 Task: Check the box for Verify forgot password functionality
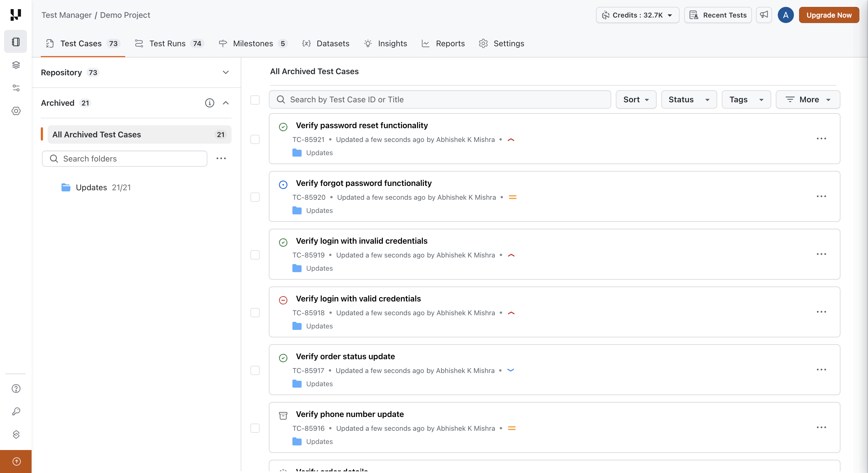pyautogui.click(x=255, y=197)
